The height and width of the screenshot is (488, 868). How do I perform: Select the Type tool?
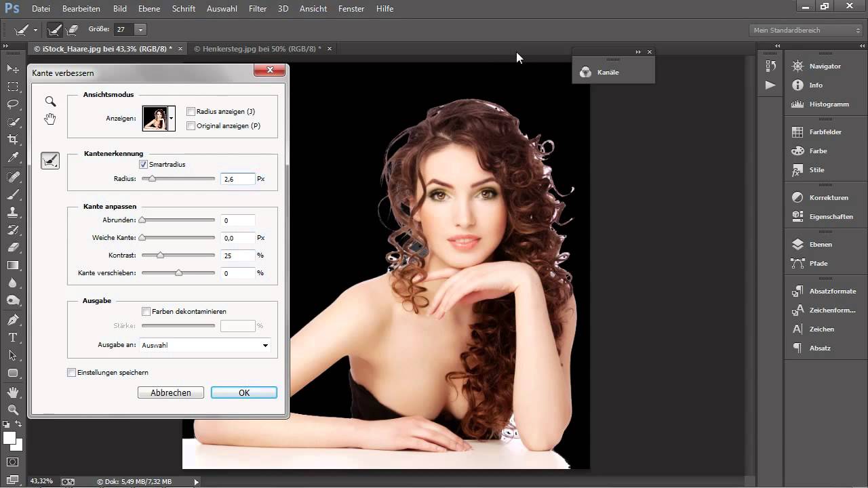click(13, 338)
